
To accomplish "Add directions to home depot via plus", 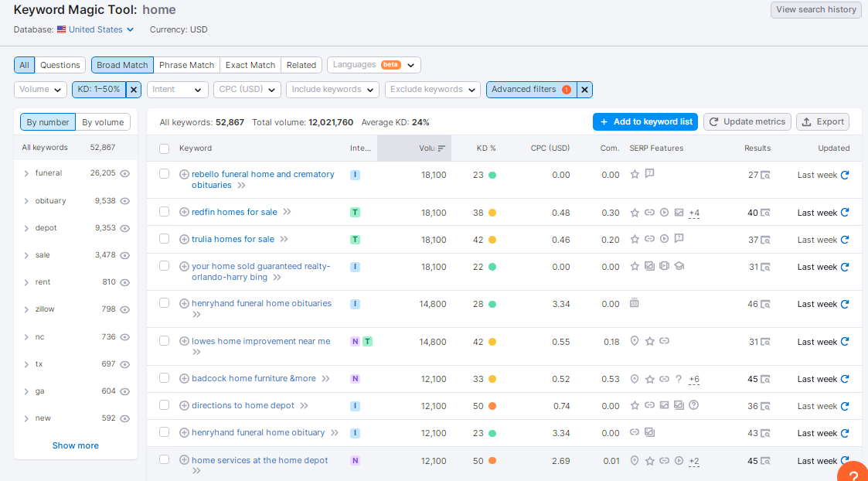I will tap(184, 405).
